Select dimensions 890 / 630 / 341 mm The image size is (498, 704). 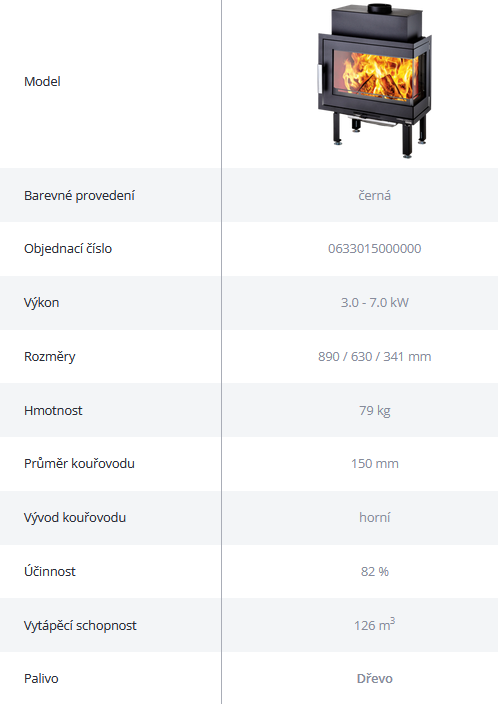[375, 356]
